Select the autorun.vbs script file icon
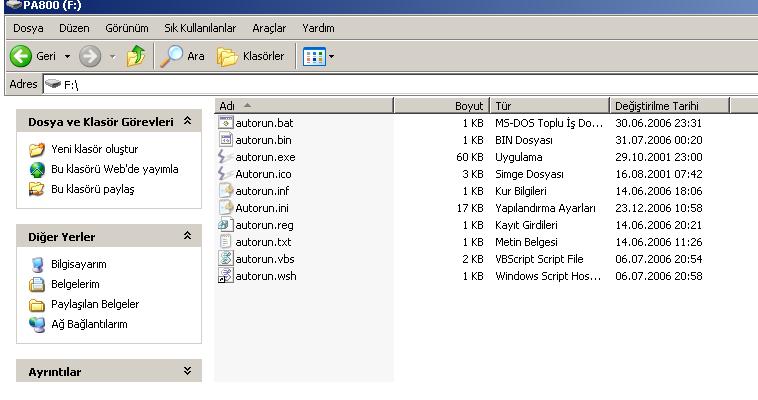 226,259
